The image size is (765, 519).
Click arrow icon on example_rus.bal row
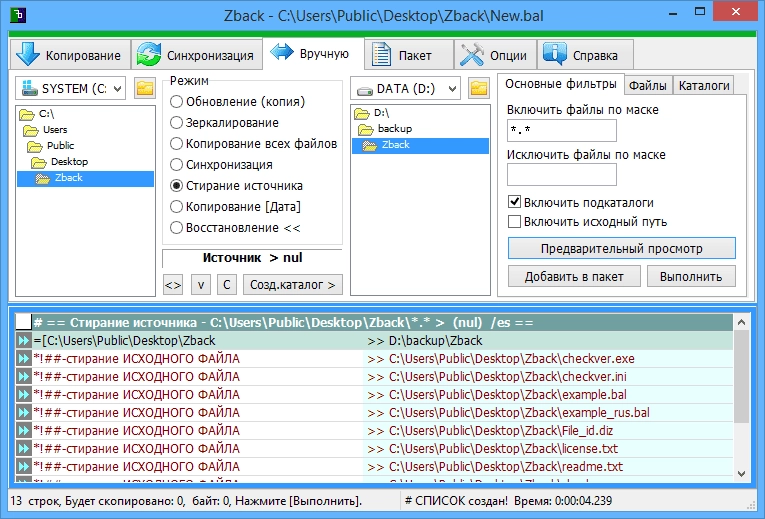23,413
